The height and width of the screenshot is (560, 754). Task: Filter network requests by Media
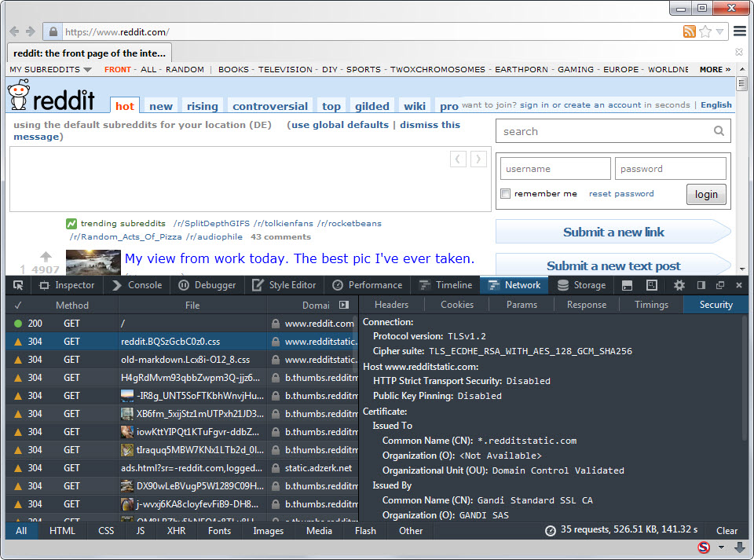(x=320, y=531)
